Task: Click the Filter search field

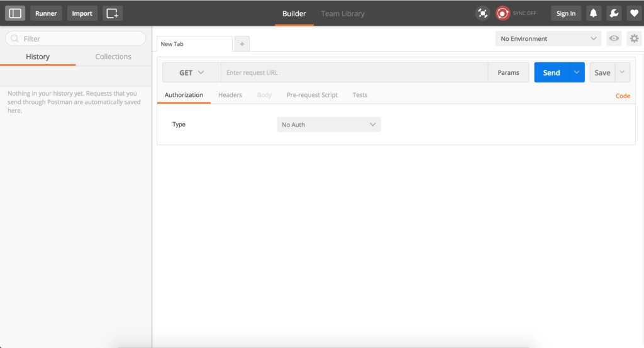Action: click(x=75, y=38)
